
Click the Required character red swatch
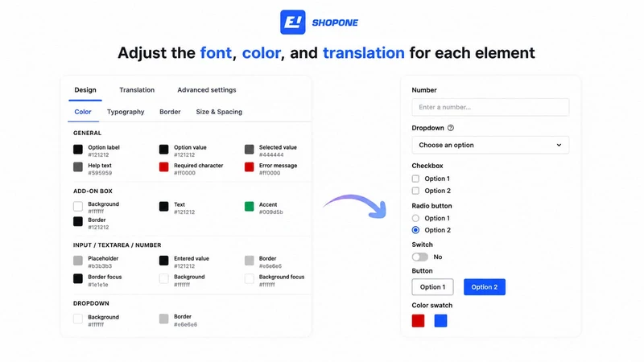click(164, 167)
